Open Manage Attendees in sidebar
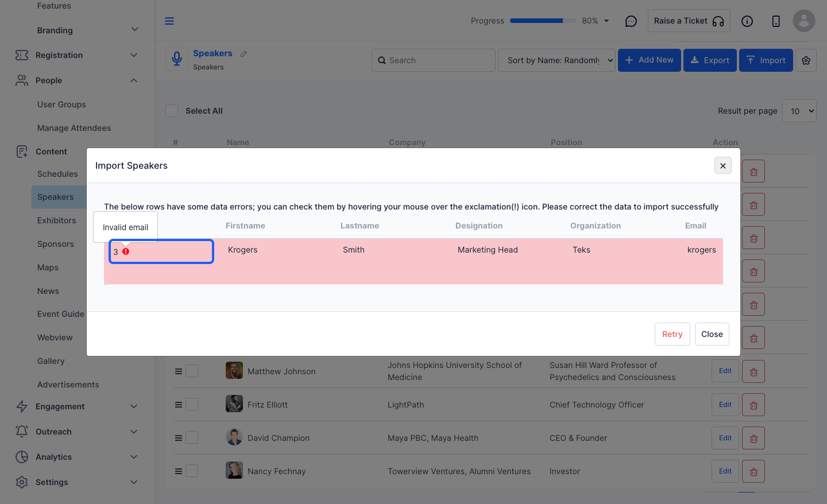827x504 pixels. (74, 128)
